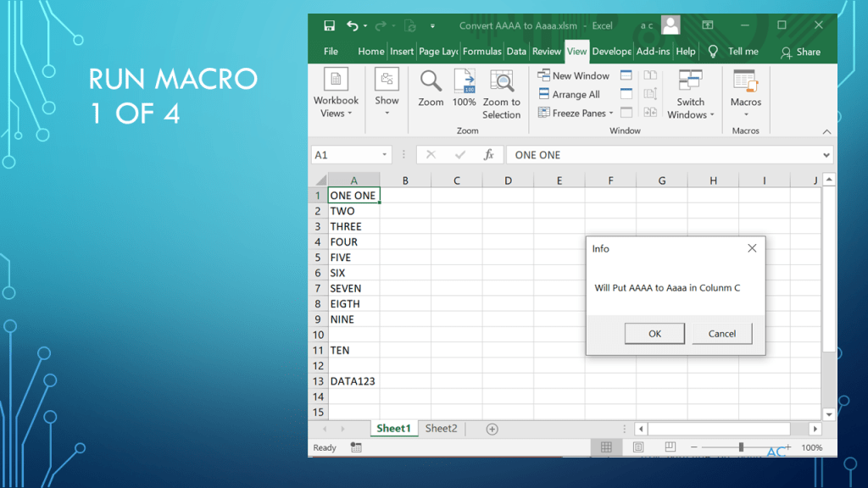Open the Formulas ribbon tab
Screen dimensions: 868x488
(481, 51)
